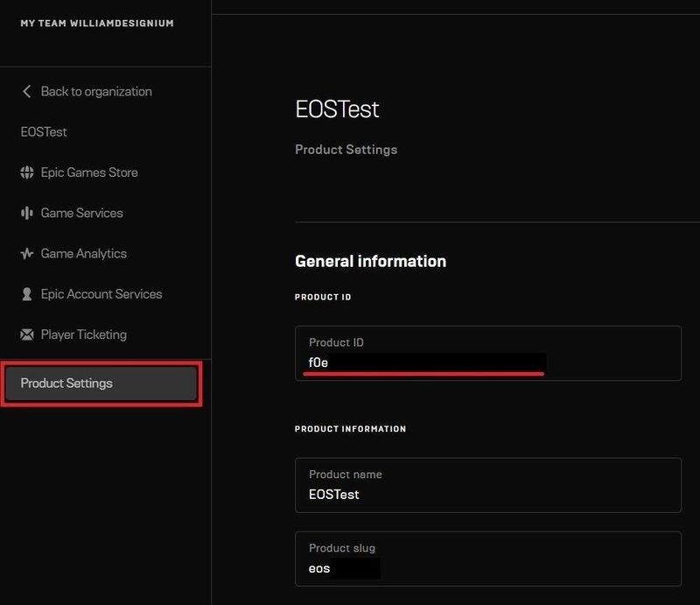Image resolution: width=700 pixels, height=605 pixels.
Task: Click the Product Settings subtitle
Action: click(346, 150)
